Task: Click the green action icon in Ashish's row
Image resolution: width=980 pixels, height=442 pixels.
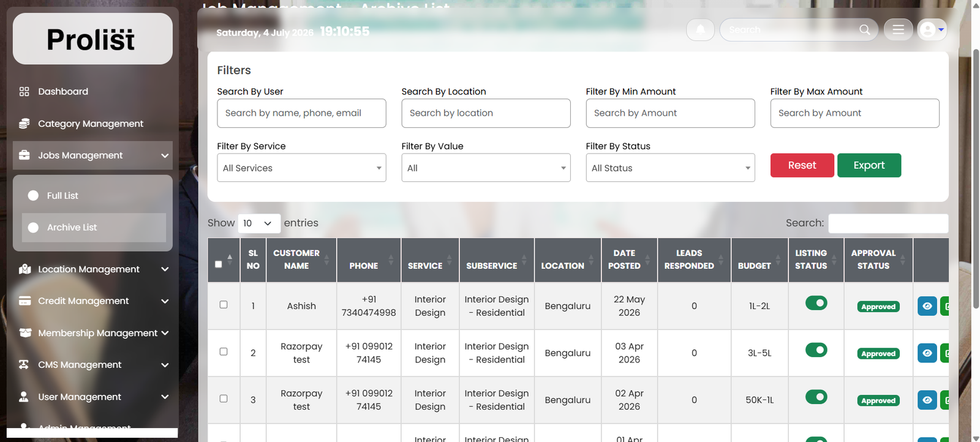Action: 944,306
